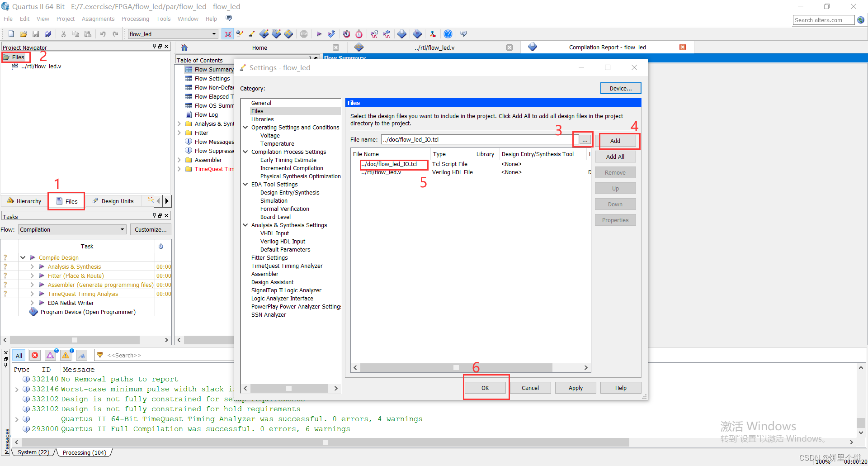Click the highlighted Settings toolbar icon
Image resolution: width=868 pixels, height=466 pixels.
click(227, 34)
